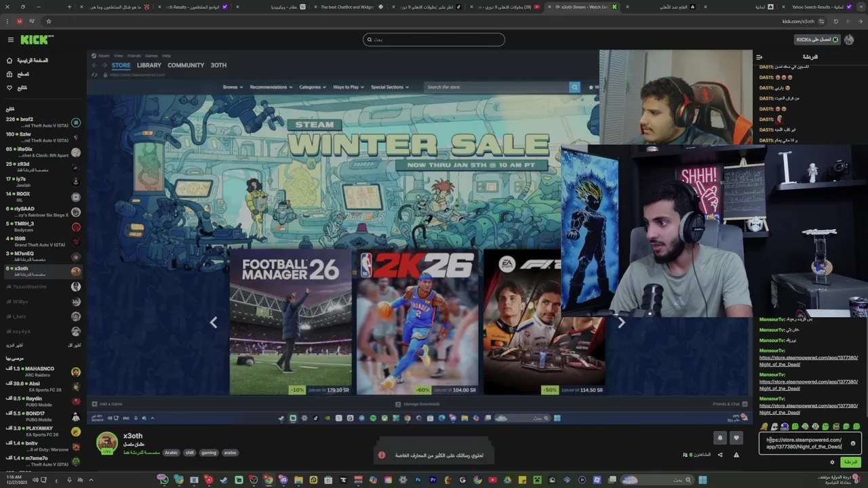Go to previous carousel slide arrow
The image size is (868, 488).
coord(214,323)
